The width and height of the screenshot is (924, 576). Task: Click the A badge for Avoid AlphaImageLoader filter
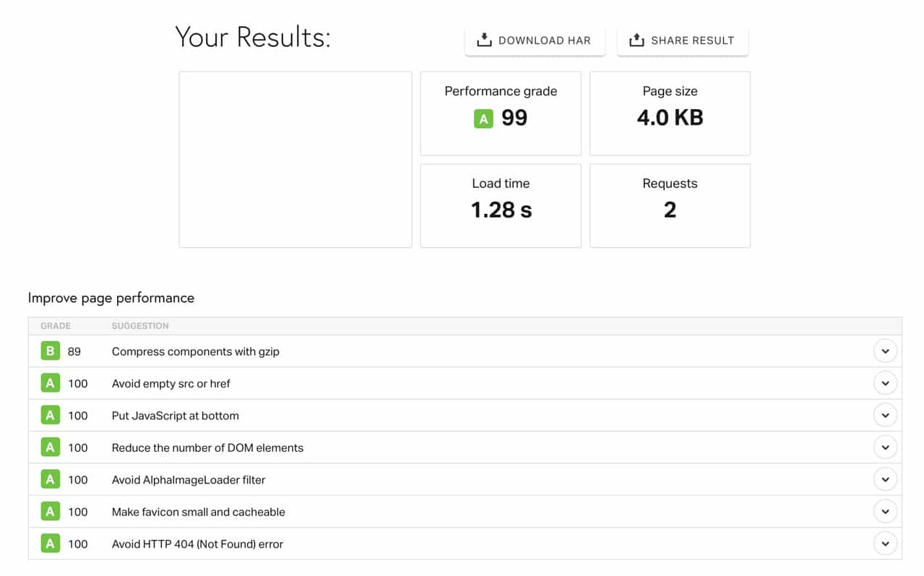50,479
